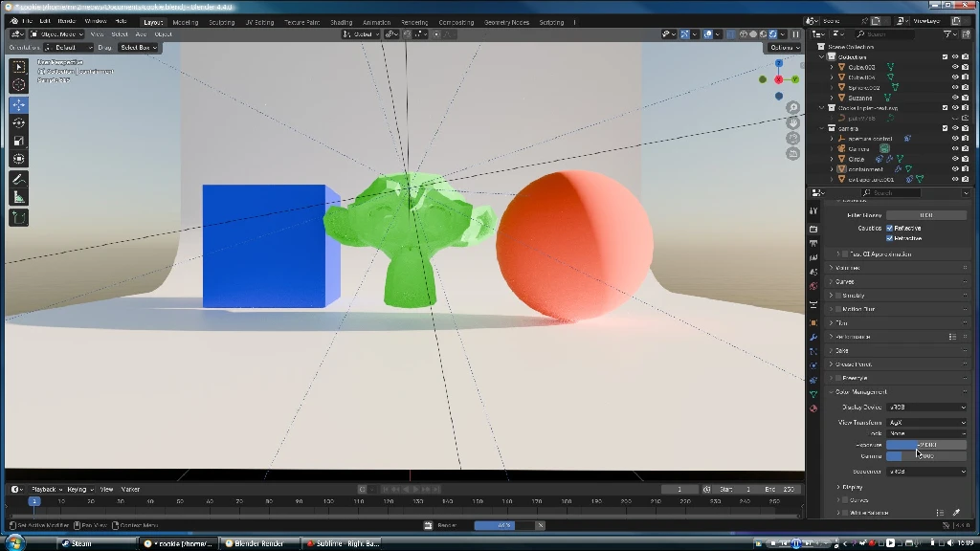Toggle camera view with the camera gizmo icon
The width and height of the screenshot is (980, 551).
coord(792,138)
